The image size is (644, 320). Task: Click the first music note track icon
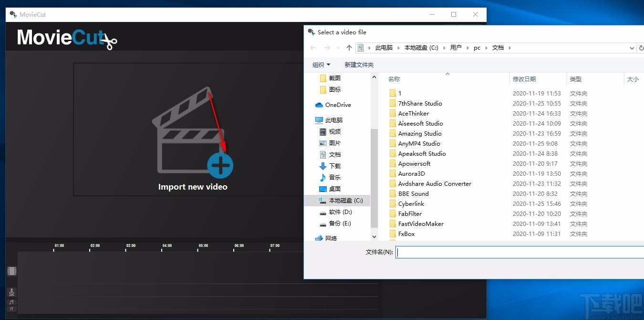point(11,302)
